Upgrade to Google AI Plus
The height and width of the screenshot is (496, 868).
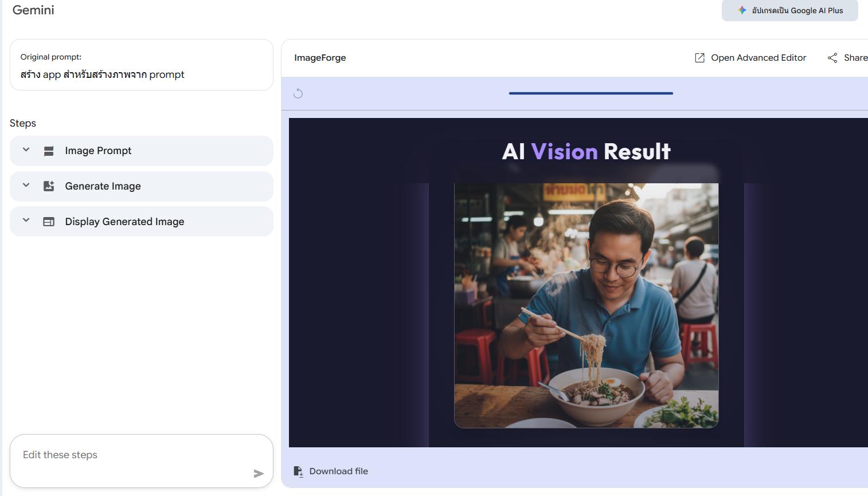coord(789,10)
